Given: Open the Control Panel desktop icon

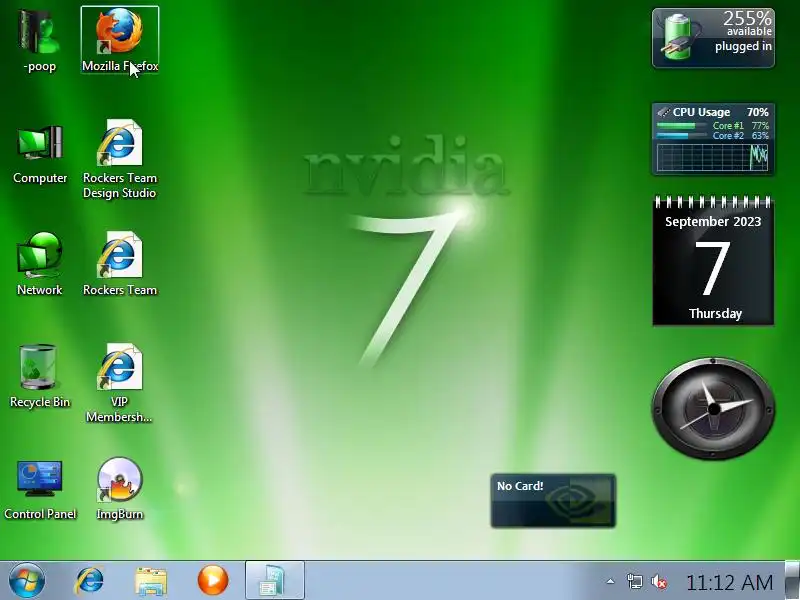Looking at the screenshot, I should 40,489.
